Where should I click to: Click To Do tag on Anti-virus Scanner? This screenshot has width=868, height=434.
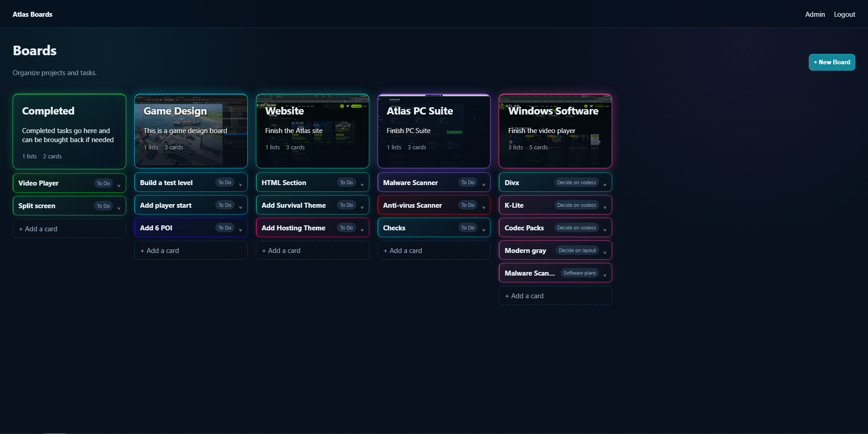coord(468,205)
